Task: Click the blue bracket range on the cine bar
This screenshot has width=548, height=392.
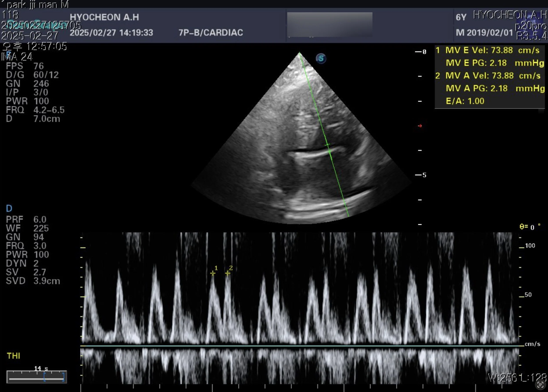Action: [x=54, y=377]
